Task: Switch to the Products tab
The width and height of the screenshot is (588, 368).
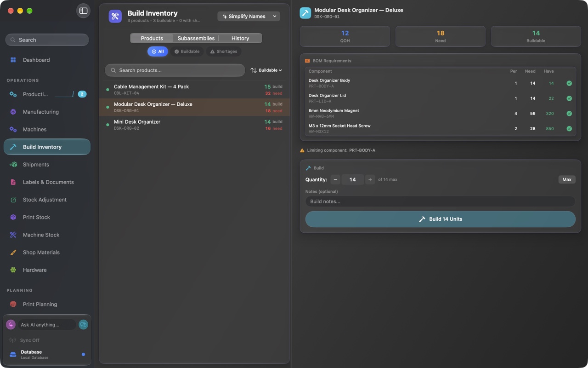Action: click(x=152, y=38)
